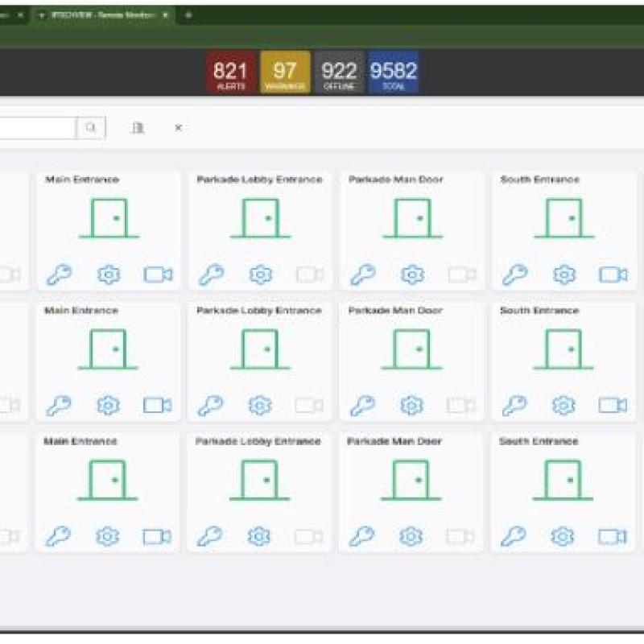Open middle-row Parkade Man Door gear settings
Viewport: 644px width, 644px height.
coord(411,406)
